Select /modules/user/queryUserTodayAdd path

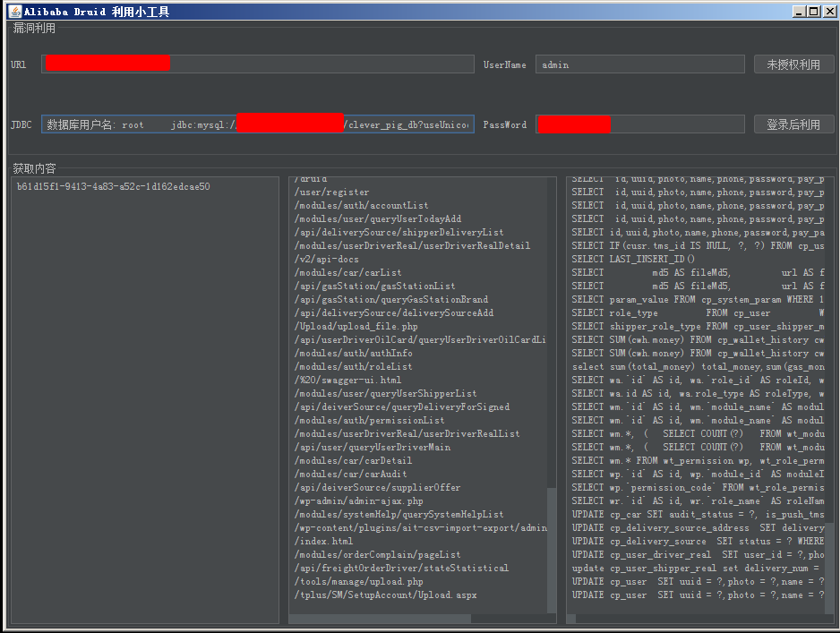378,218
